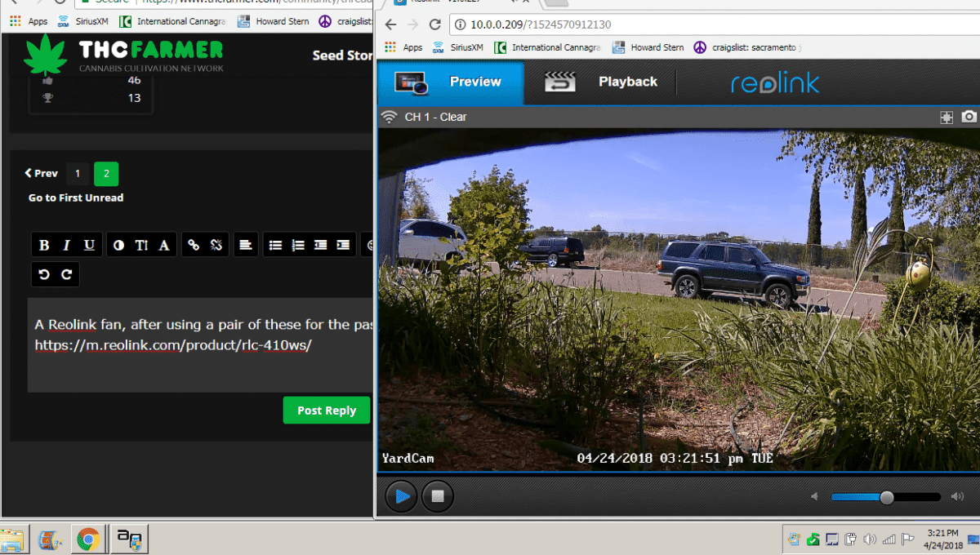Switch to the Reolink Preview tab
Viewport: 980px width, 555px height.
450,82
